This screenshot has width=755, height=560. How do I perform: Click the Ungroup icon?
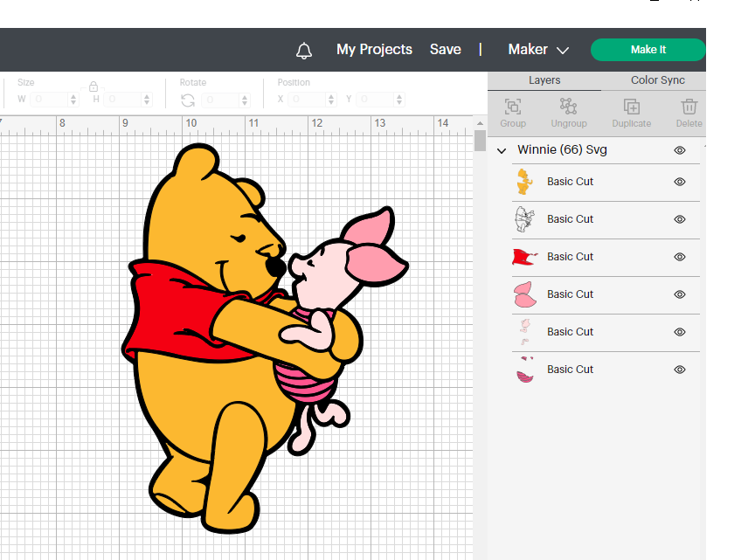click(569, 107)
